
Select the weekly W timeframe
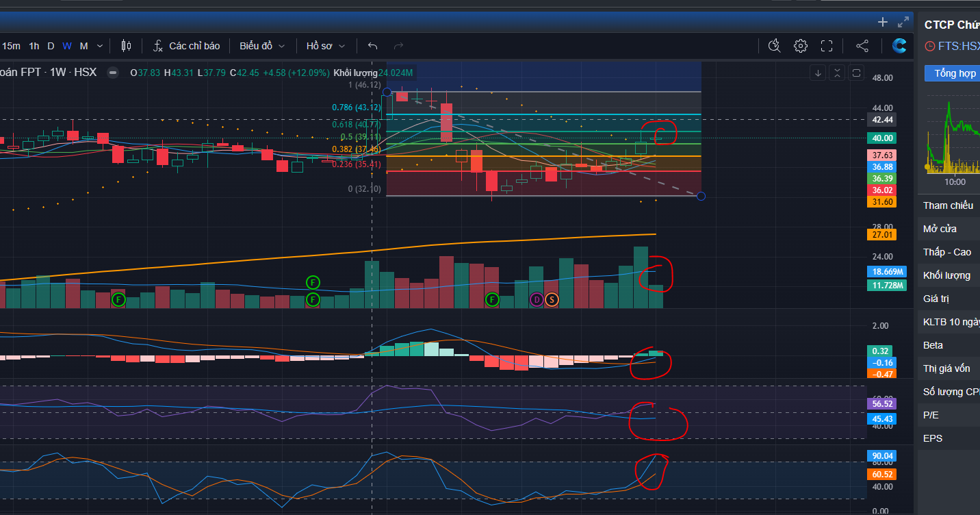(67, 46)
